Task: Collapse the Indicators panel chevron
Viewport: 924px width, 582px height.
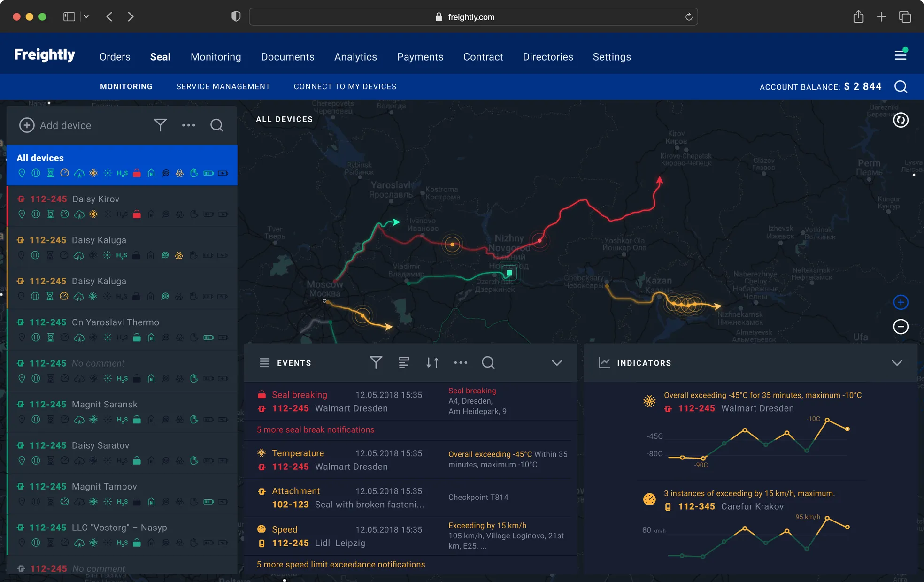Action: click(896, 363)
